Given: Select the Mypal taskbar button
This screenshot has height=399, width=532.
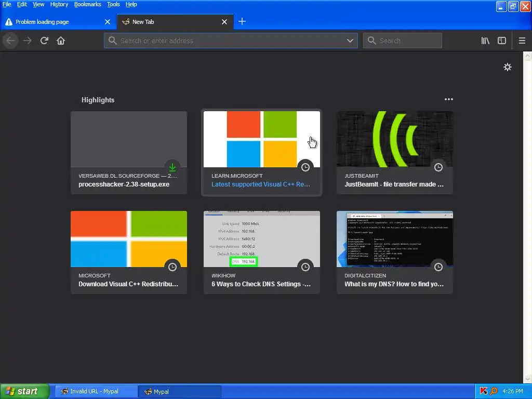Looking at the screenshot, I should 179,392.
